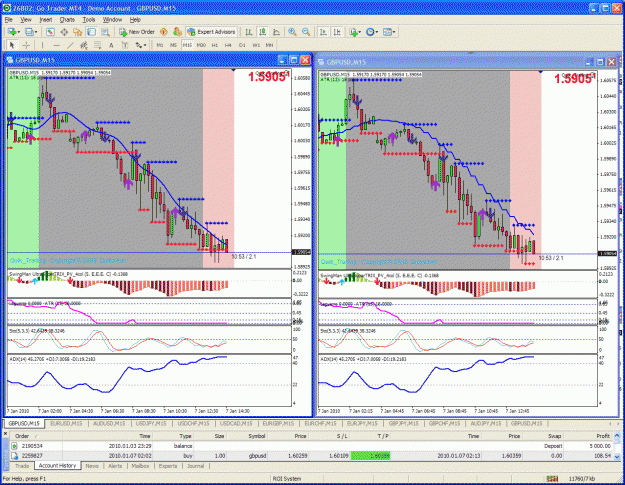Choose the trendline drawing tool
This screenshot has width=625, height=485.
[70, 45]
